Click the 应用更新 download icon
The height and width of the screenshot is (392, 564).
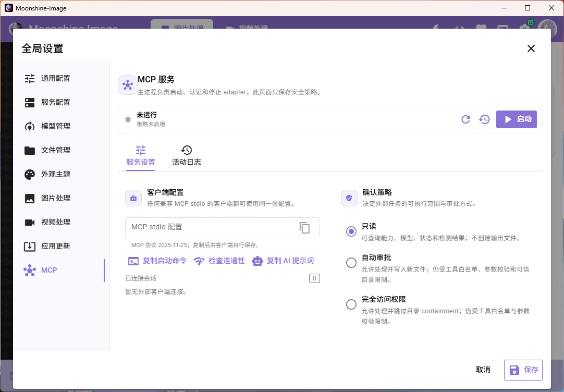pyautogui.click(x=30, y=247)
